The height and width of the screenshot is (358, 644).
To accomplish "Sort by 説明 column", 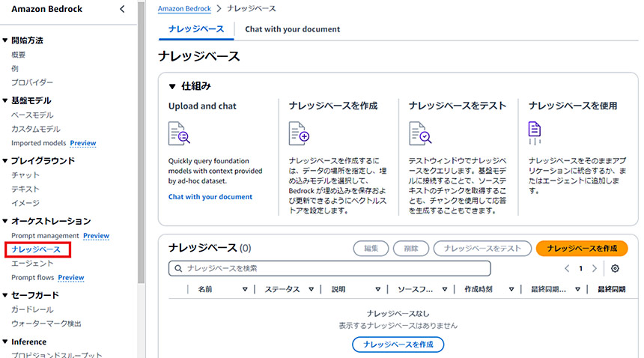I will tap(378, 289).
